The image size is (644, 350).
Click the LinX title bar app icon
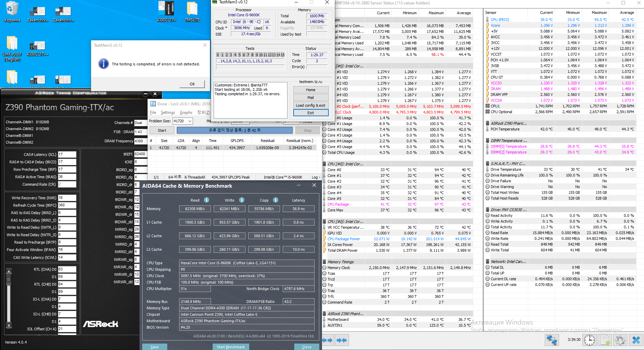(153, 104)
